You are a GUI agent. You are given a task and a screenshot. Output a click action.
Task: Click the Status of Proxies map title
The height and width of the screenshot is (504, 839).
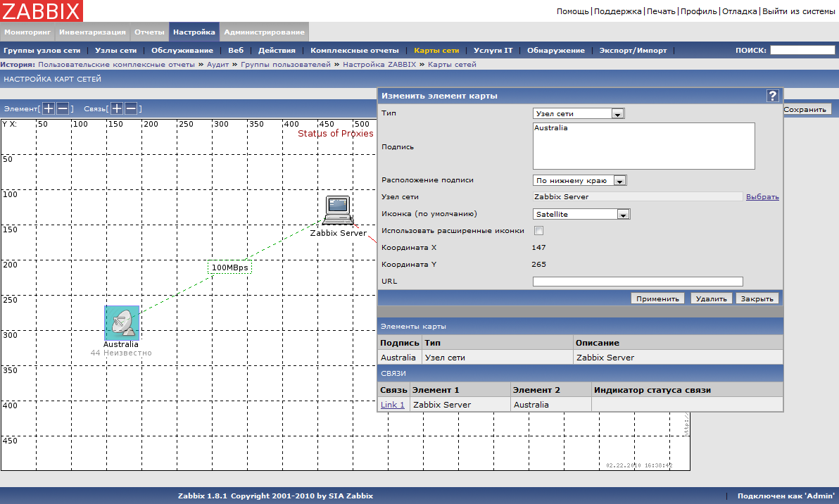[336, 133]
